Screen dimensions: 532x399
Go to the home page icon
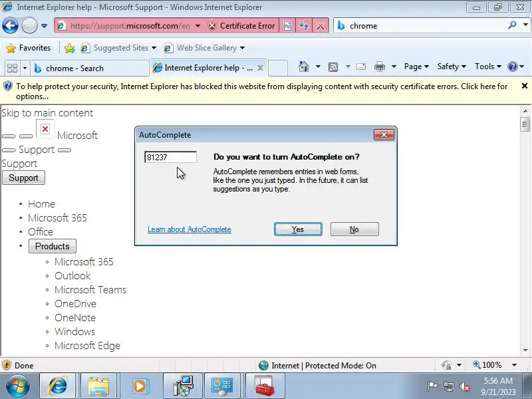pos(304,66)
